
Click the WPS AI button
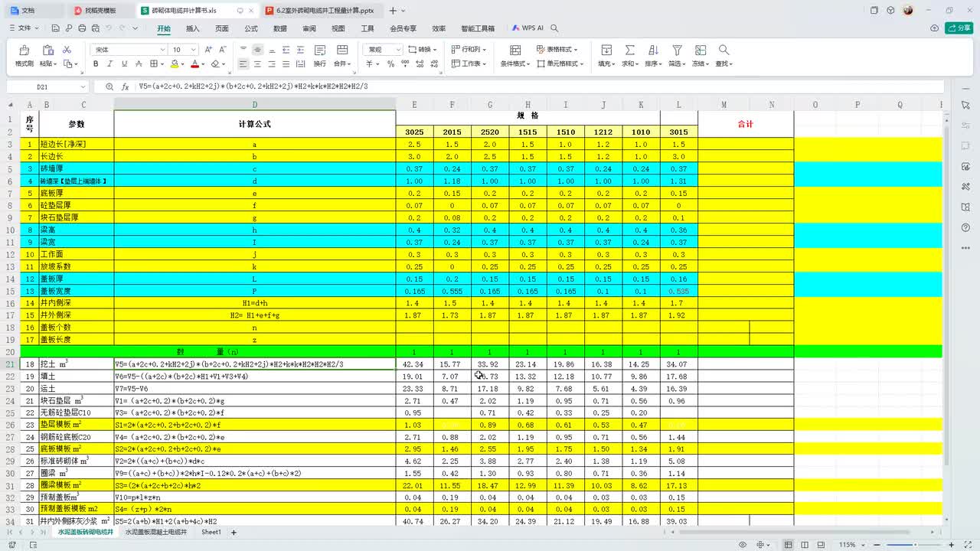(528, 28)
